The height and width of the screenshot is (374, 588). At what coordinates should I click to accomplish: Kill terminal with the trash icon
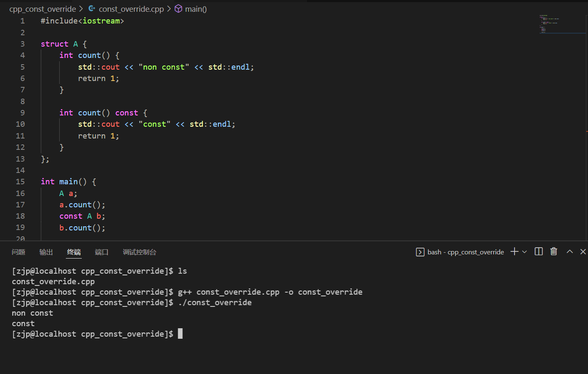click(554, 251)
